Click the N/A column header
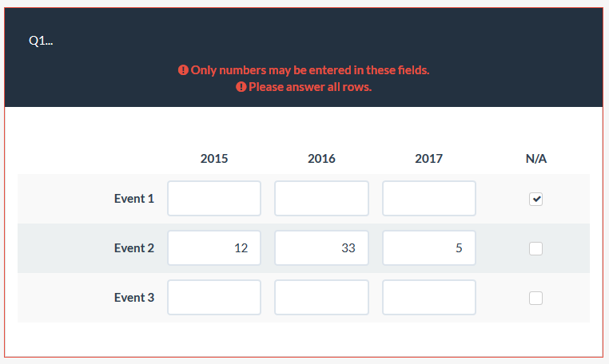Viewport: 609px width, 364px height. pos(535,159)
